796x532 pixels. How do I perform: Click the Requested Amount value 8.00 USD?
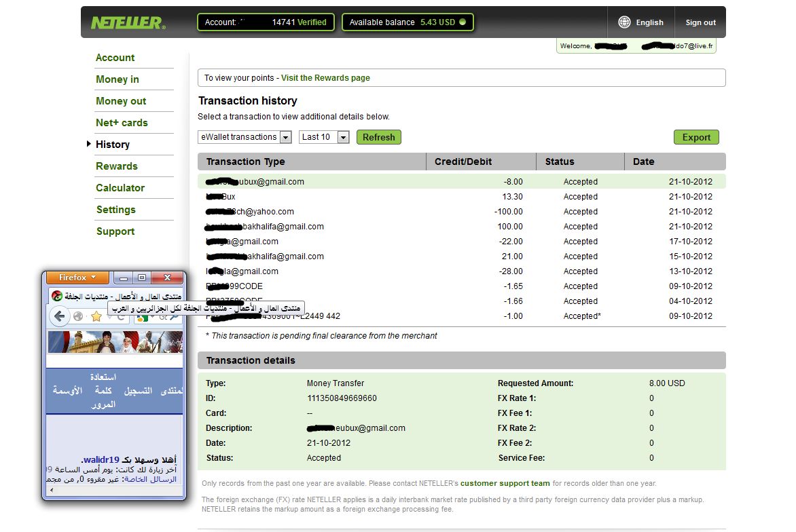tap(666, 383)
